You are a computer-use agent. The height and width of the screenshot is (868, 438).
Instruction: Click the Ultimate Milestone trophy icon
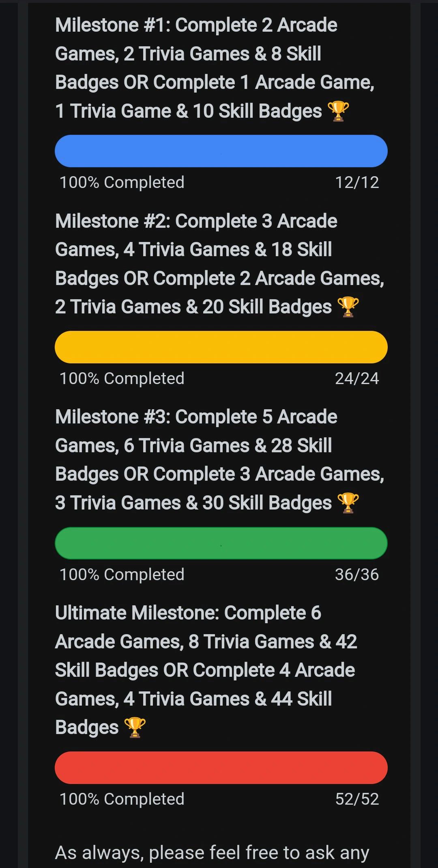click(x=135, y=728)
